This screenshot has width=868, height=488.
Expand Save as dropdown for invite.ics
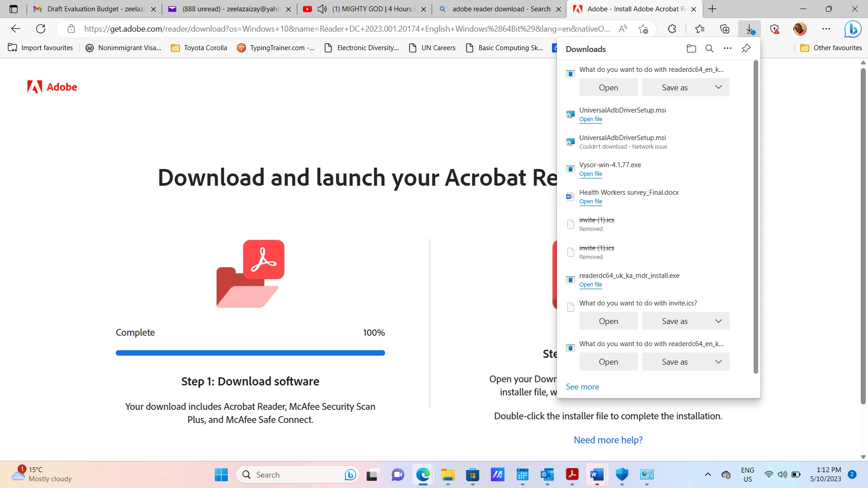pos(718,321)
